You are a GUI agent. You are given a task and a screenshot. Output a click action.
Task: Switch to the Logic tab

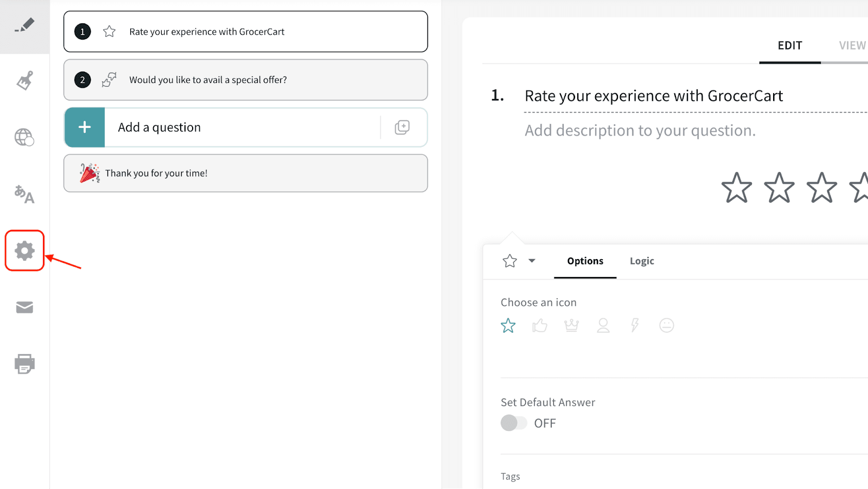[642, 261]
